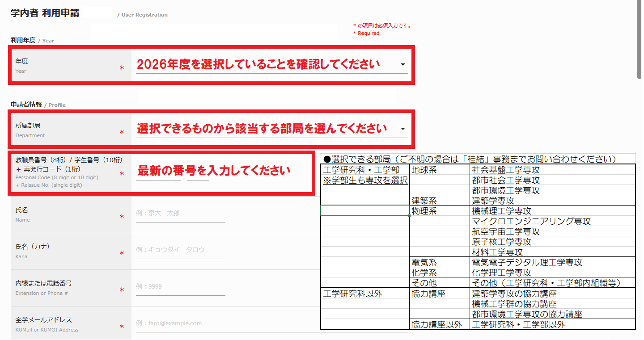Focus the 氏名 Name field

click(180, 214)
